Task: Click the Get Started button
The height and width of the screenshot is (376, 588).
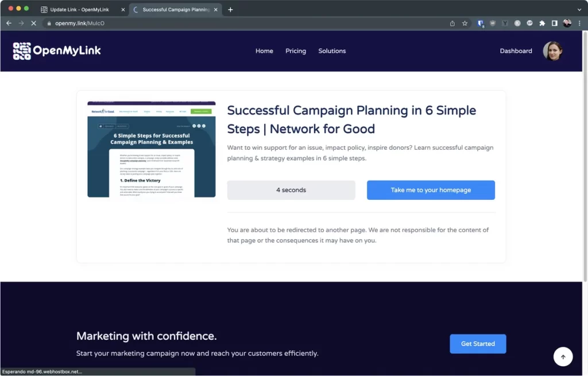Action: coord(478,344)
